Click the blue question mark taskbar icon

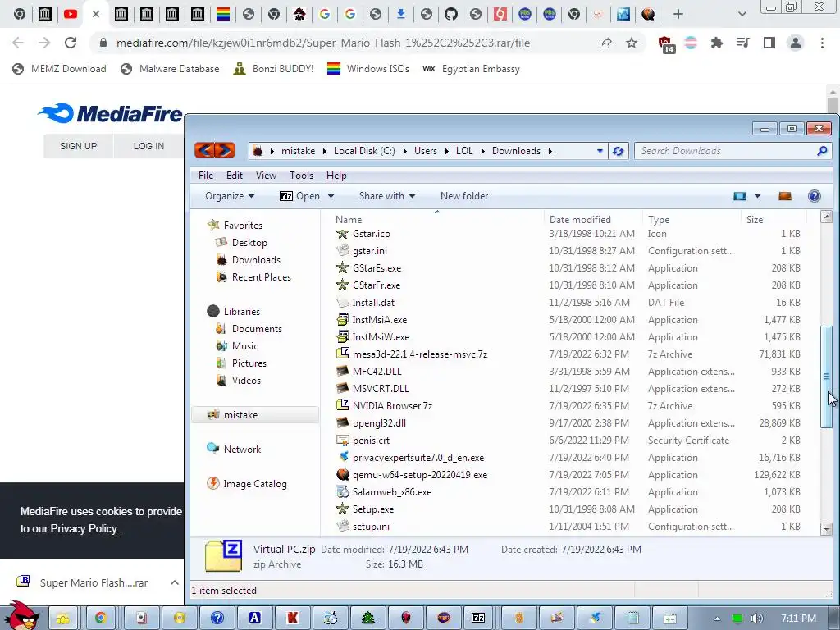point(217,618)
